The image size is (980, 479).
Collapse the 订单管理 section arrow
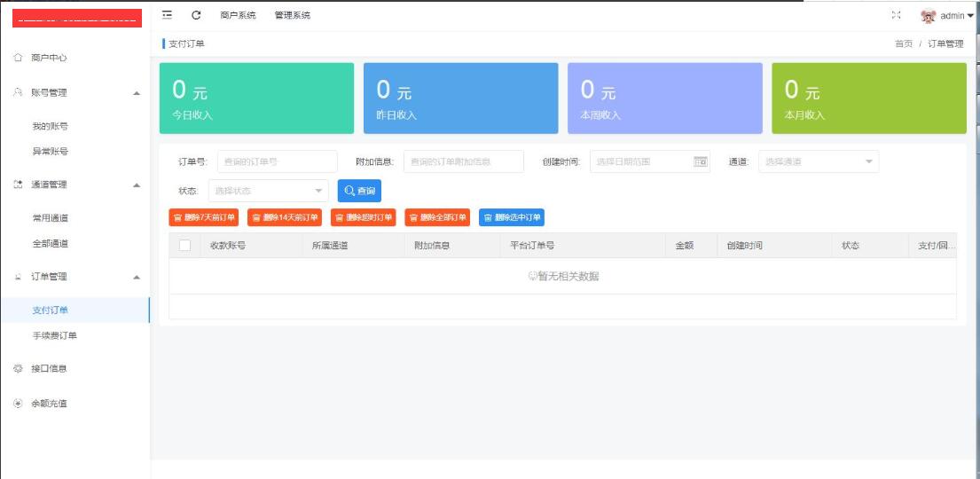[137, 277]
